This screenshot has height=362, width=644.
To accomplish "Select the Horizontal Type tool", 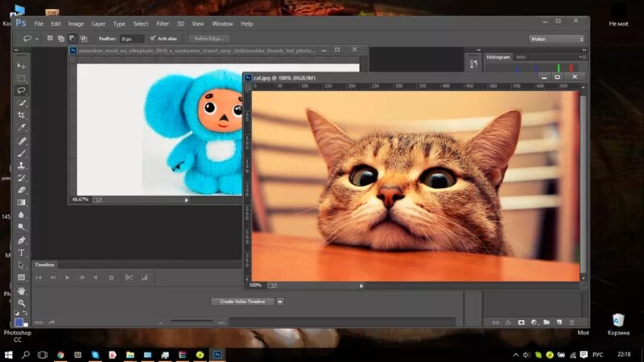I will click(x=22, y=253).
